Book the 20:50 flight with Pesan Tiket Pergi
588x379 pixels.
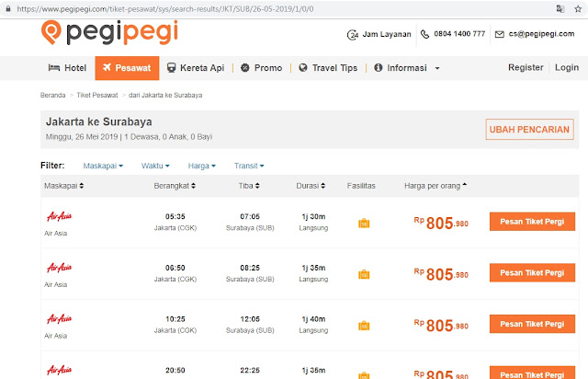532,373
